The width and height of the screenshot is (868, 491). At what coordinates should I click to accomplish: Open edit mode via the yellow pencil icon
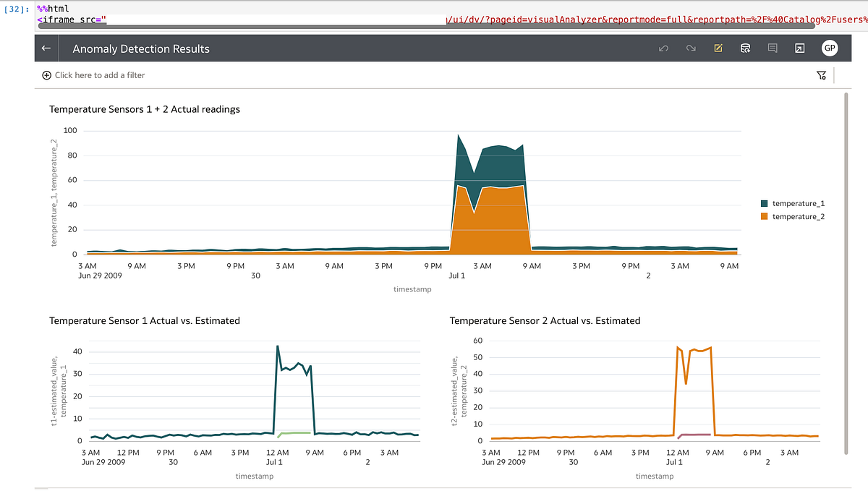point(718,48)
